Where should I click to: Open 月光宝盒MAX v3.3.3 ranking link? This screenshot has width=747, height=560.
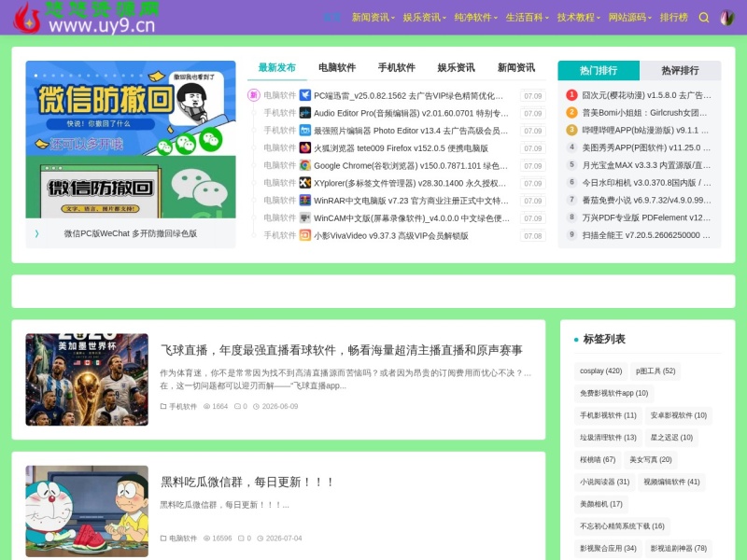point(646,165)
